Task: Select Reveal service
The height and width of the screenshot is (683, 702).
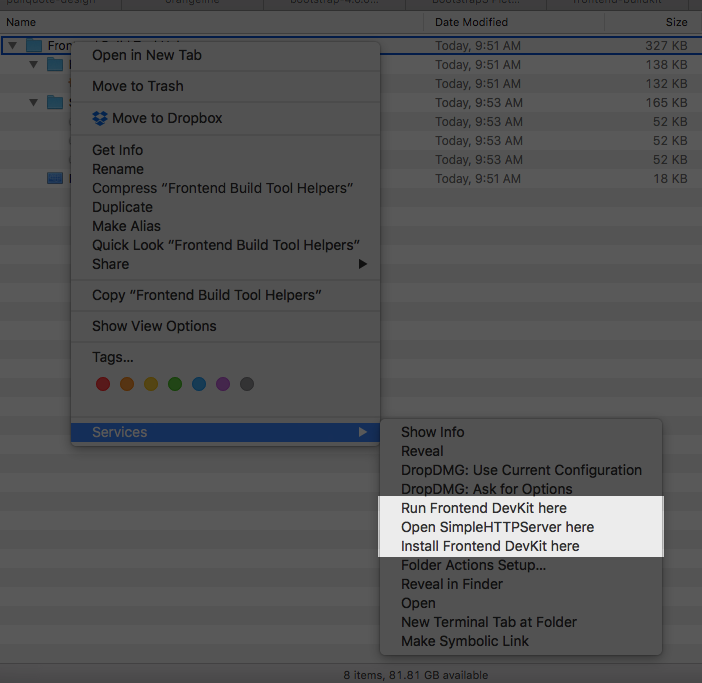Action: (521, 451)
